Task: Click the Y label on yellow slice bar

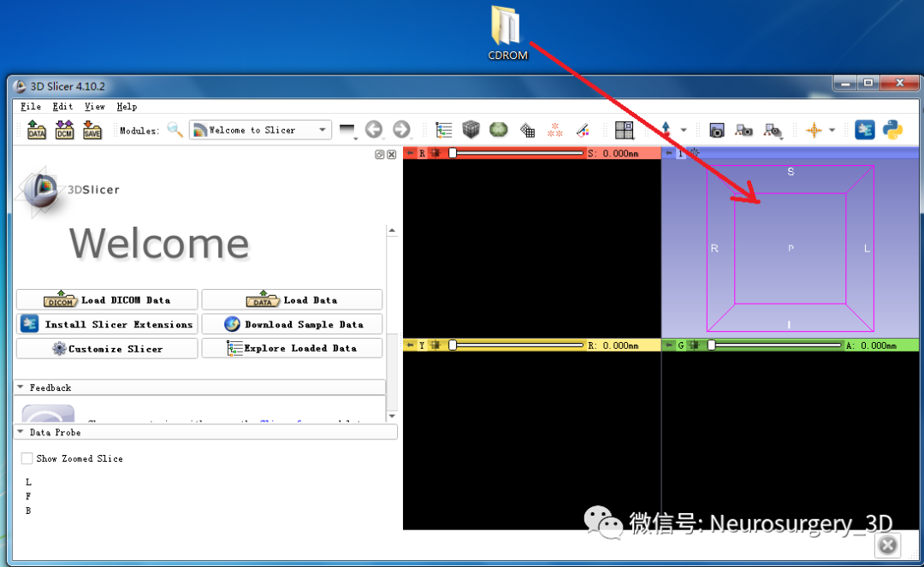Action: click(422, 345)
